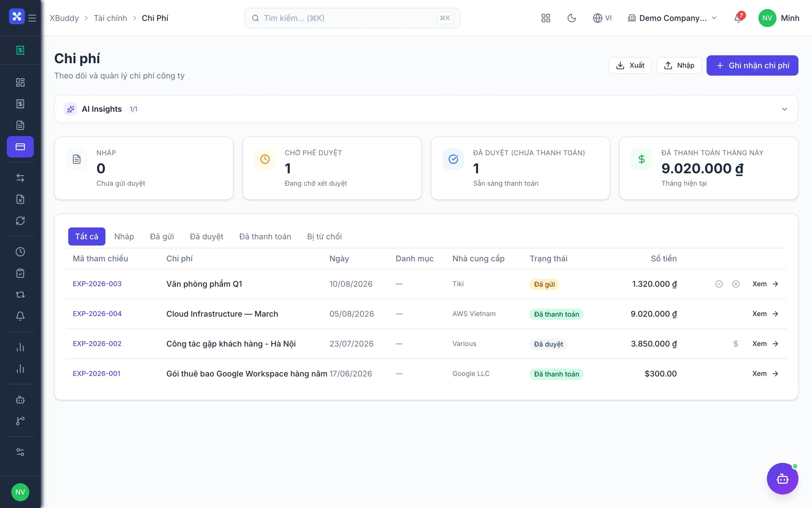Open the gray receipt dollar icon in sidebar
Screen dimensions: 812x508
click(x=20, y=104)
